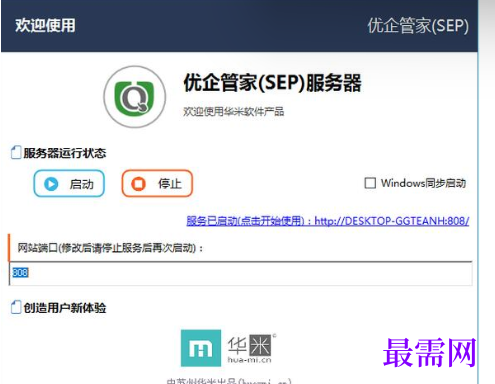Enable the Windows同步启动 checkbox
Viewport: 495px width, 384px height.
(x=370, y=183)
